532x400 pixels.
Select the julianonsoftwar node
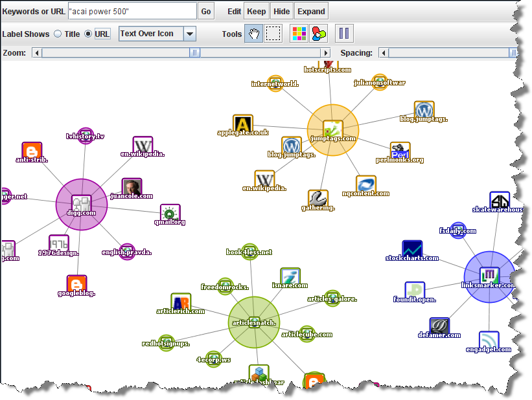(380, 82)
